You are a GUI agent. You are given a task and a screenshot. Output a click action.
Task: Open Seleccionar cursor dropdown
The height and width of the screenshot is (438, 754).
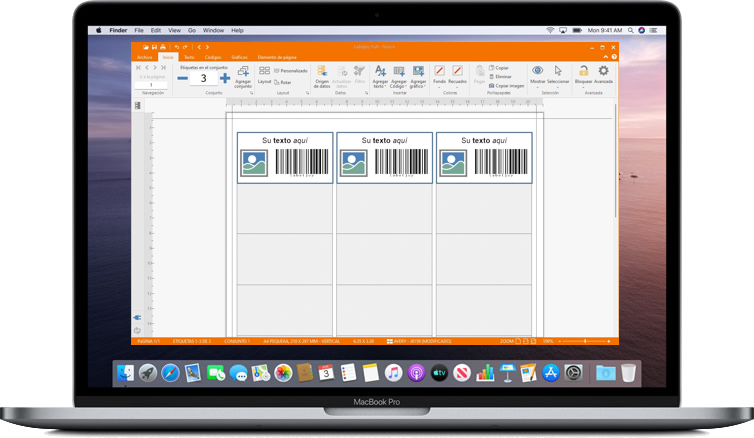[x=558, y=76]
